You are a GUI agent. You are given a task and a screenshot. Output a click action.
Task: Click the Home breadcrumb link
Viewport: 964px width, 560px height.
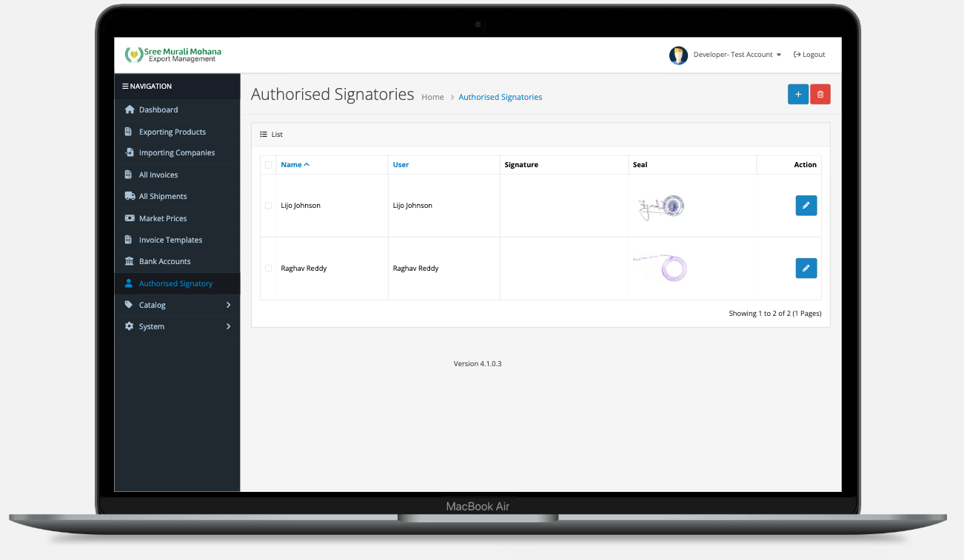coord(432,97)
